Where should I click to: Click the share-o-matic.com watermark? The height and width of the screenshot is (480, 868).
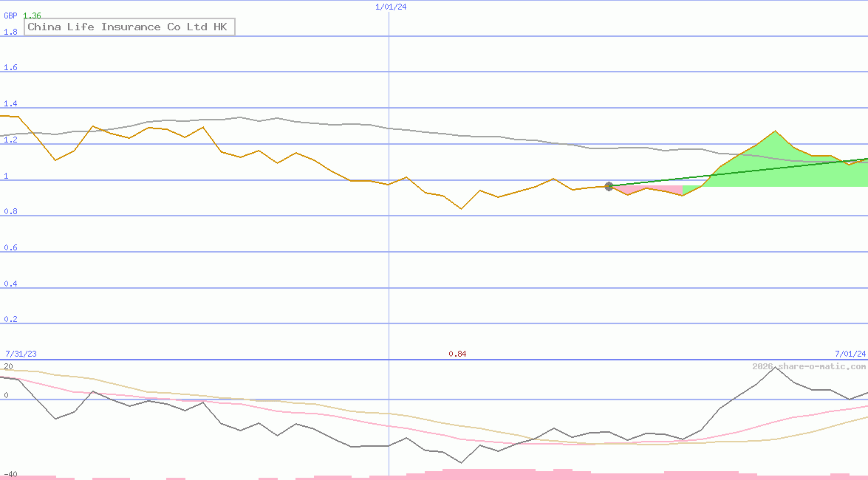[809, 366]
